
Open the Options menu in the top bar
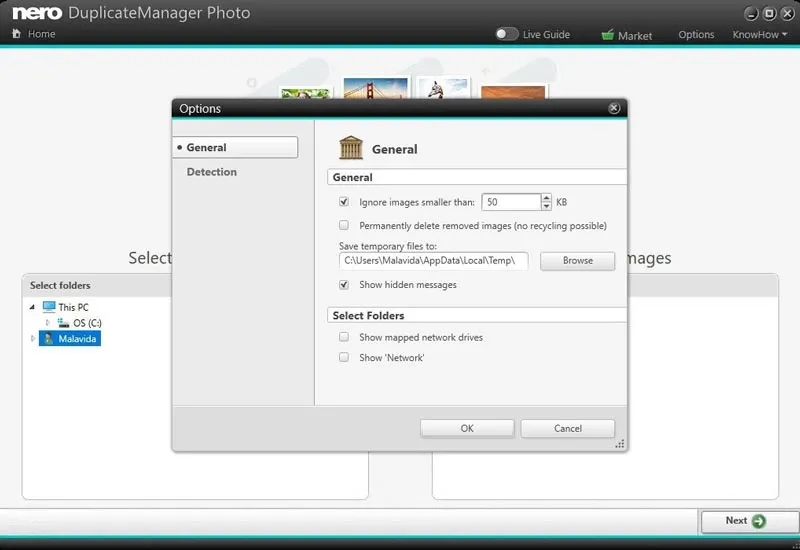pyautogui.click(x=696, y=35)
